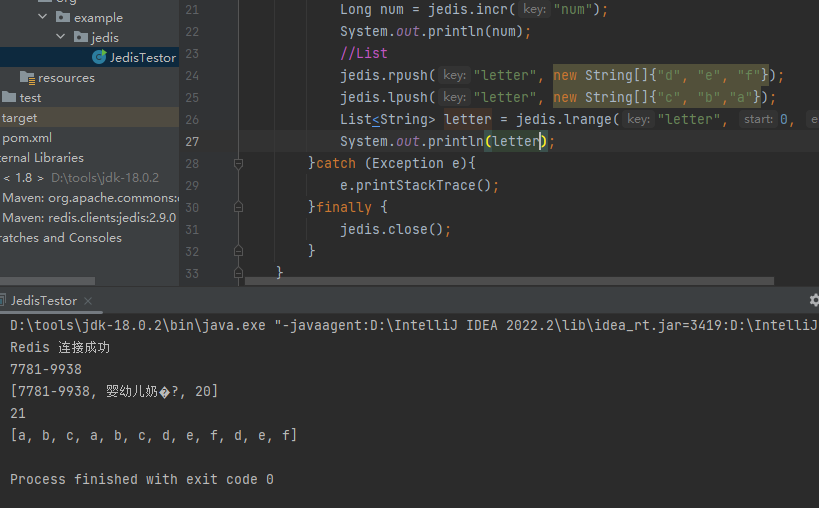This screenshot has width=819, height=508.
Task: Click the jedis package folder icon
Action: [x=81, y=38]
